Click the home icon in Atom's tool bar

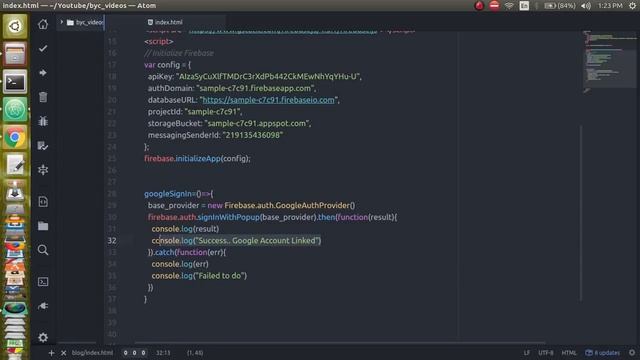point(43,24)
